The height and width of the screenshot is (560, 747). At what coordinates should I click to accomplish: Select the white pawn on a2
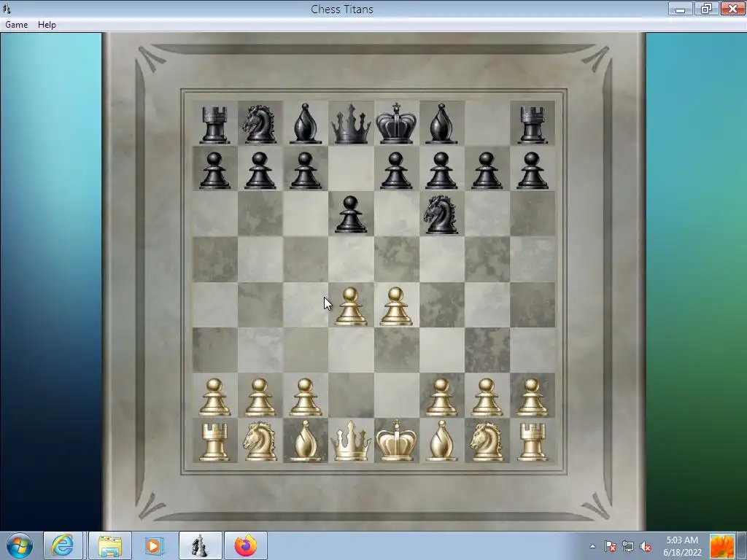pyautogui.click(x=215, y=397)
